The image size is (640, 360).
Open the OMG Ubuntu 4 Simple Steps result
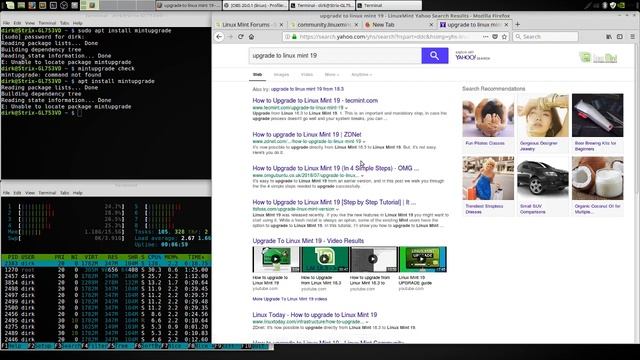336,168
